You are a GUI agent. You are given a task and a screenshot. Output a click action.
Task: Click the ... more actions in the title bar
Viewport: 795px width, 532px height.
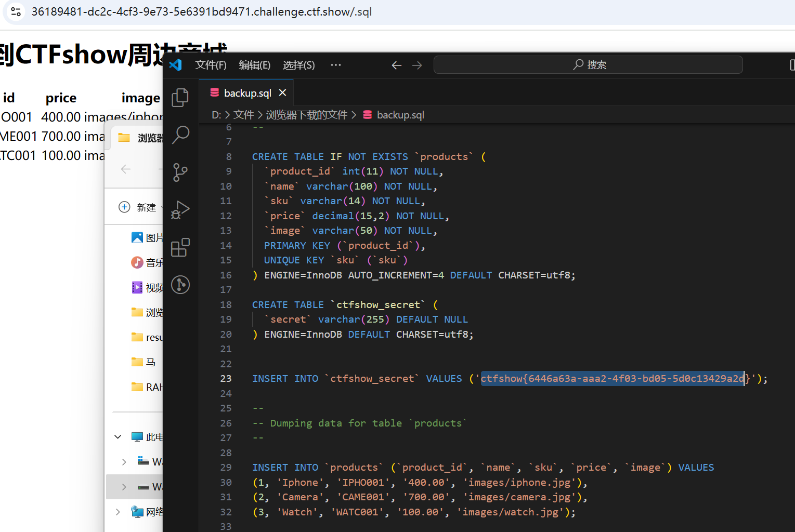335,65
